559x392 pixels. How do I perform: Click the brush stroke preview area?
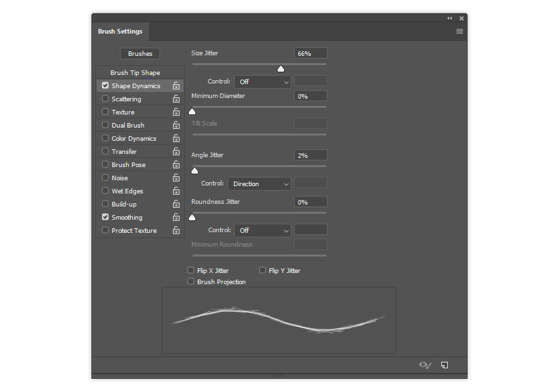coord(279,320)
